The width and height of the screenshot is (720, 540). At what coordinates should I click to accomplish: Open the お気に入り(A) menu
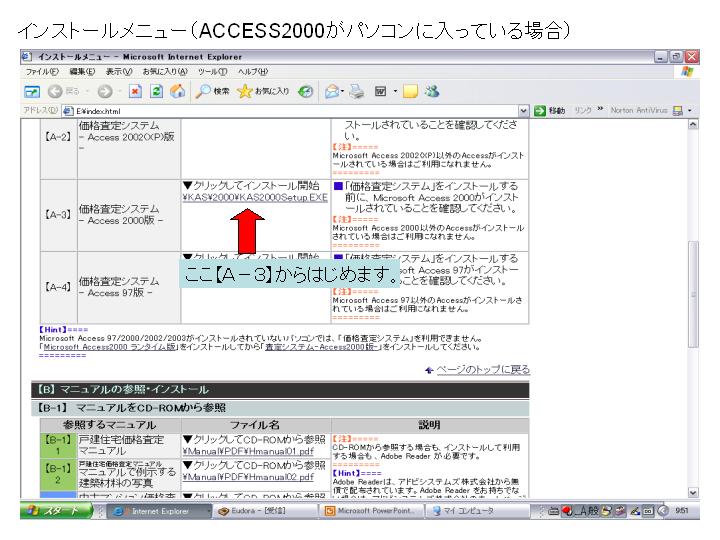(x=165, y=72)
